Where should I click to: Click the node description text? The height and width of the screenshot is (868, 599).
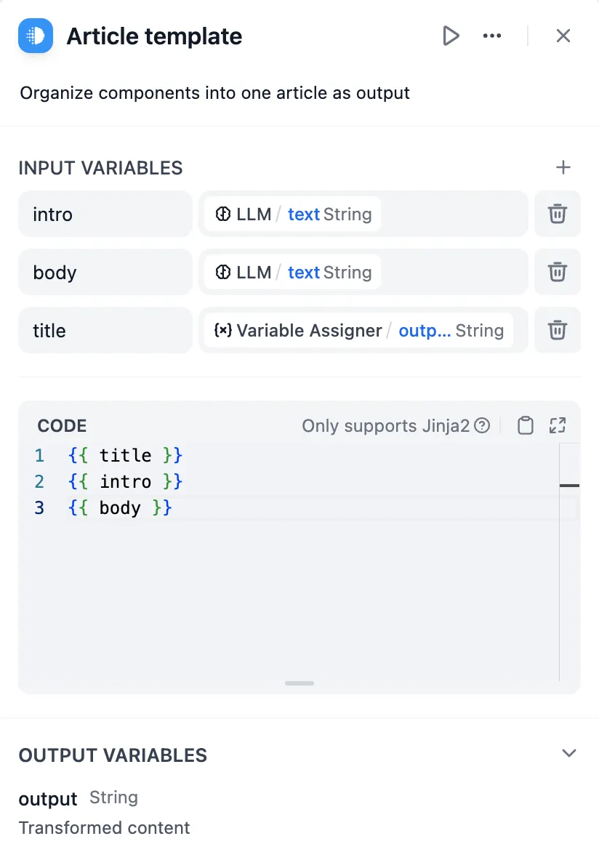pyautogui.click(x=214, y=93)
